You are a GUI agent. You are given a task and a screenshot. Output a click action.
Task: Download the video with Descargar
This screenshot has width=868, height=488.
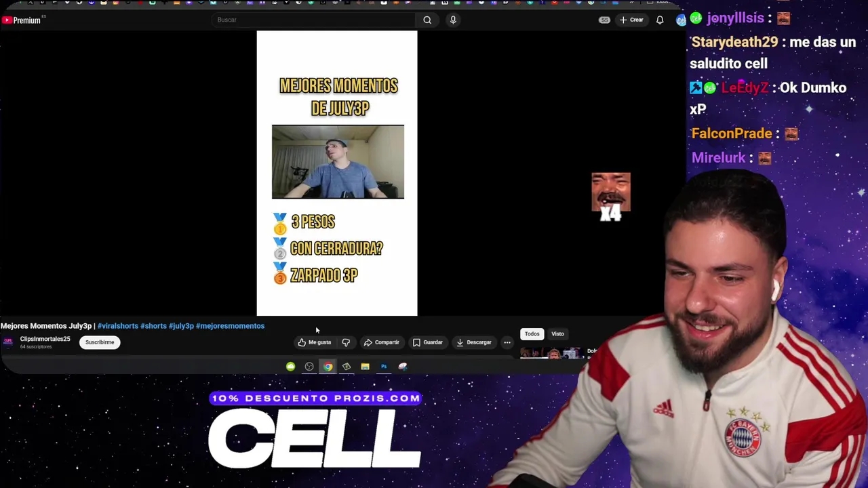point(473,342)
